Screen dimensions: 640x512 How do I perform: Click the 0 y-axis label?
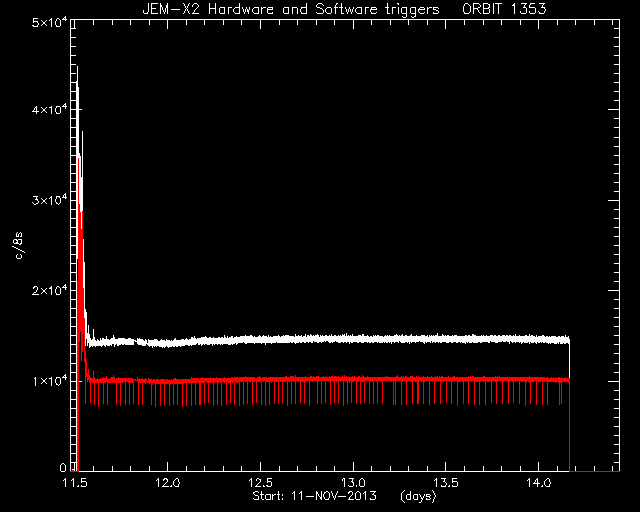click(x=62, y=468)
